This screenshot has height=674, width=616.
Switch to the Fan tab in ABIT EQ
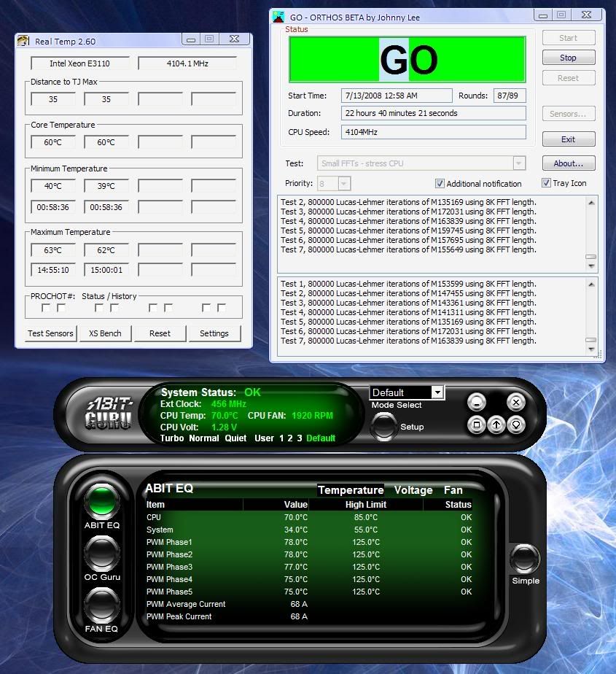[x=453, y=490]
